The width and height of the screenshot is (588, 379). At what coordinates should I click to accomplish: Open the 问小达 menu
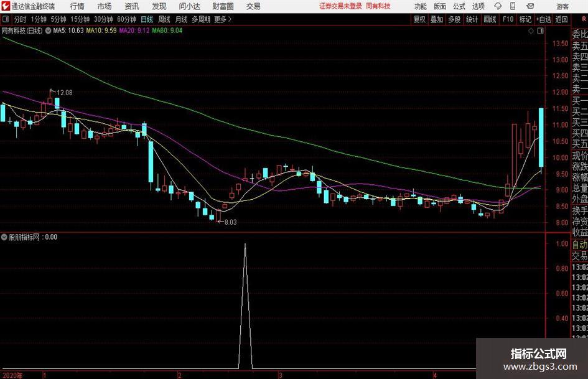pos(189,6)
